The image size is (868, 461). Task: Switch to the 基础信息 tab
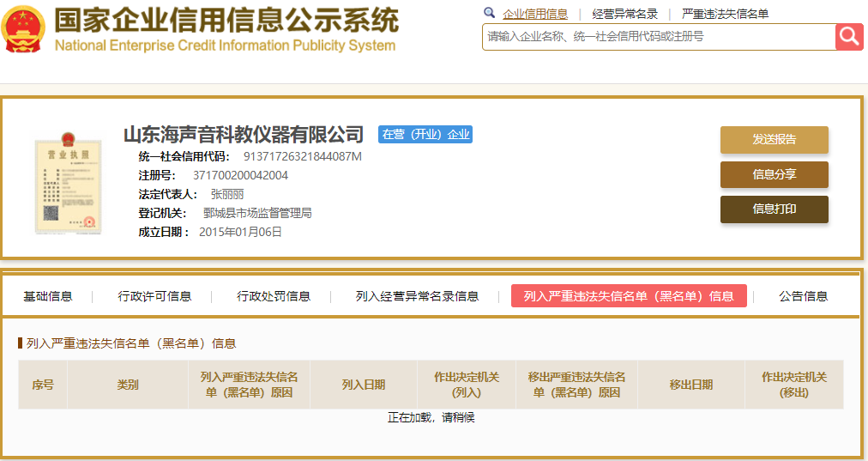[x=48, y=296]
